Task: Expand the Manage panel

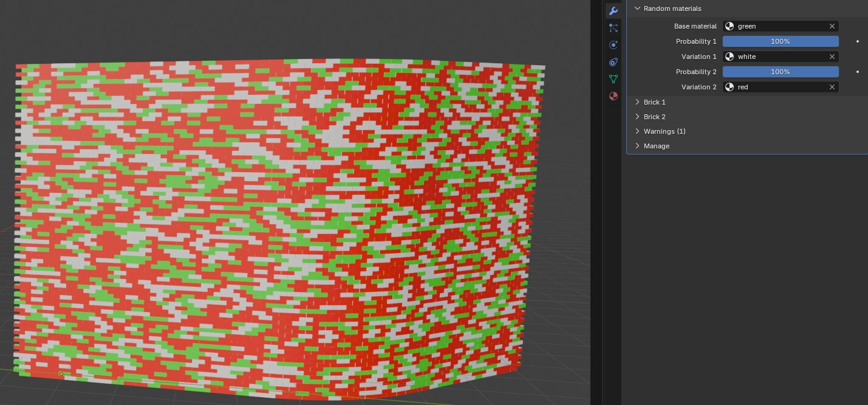Action: point(637,146)
